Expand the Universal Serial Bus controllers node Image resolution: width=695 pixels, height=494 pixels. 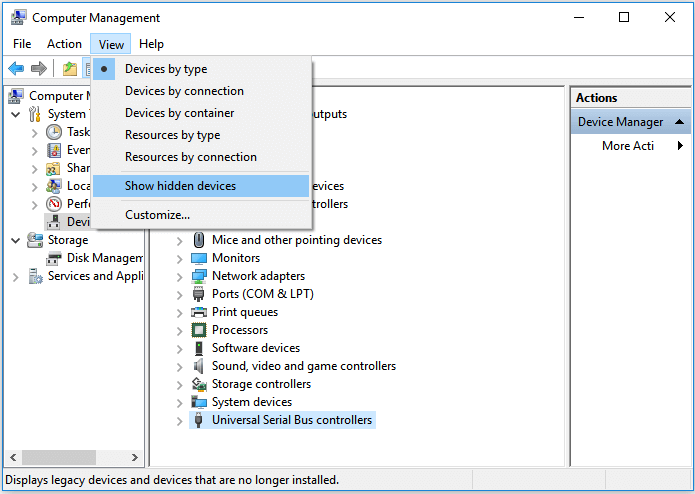point(180,421)
